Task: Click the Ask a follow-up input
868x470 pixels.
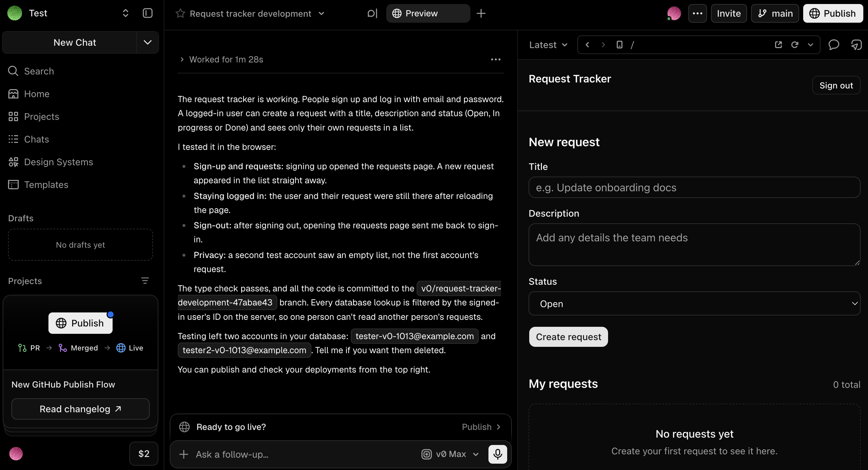Action: click(x=303, y=454)
